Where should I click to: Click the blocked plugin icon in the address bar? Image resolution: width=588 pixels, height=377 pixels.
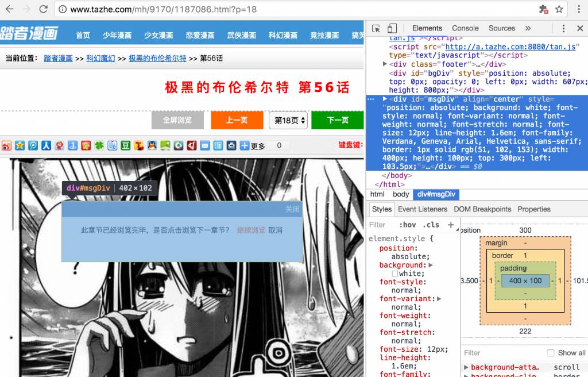[543, 9]
